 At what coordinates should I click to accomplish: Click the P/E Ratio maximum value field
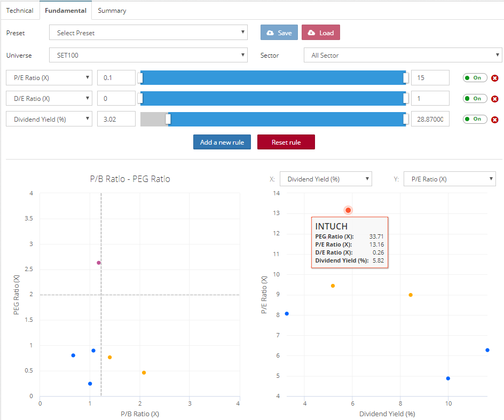[x=430, y=78]
